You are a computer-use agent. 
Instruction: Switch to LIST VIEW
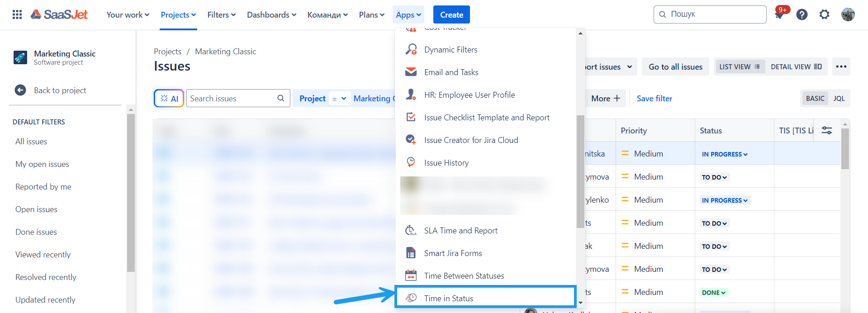pos(740,66)
